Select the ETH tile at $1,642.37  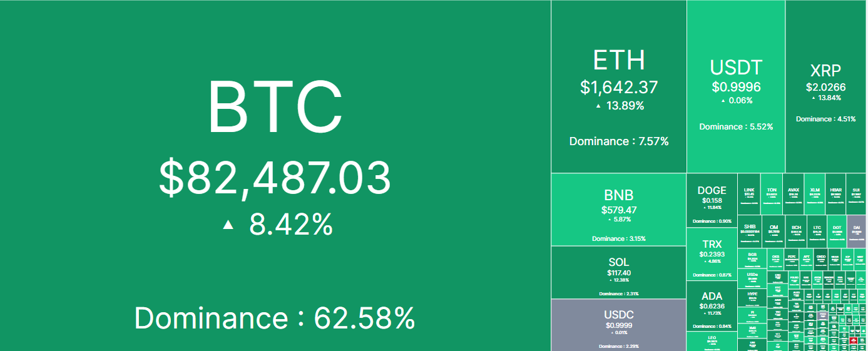(x=619, y=86)
